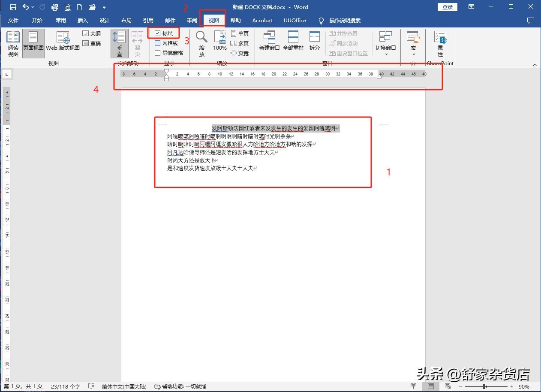
Task: Open the Acrobat tab
Action: tap(262, 20)
